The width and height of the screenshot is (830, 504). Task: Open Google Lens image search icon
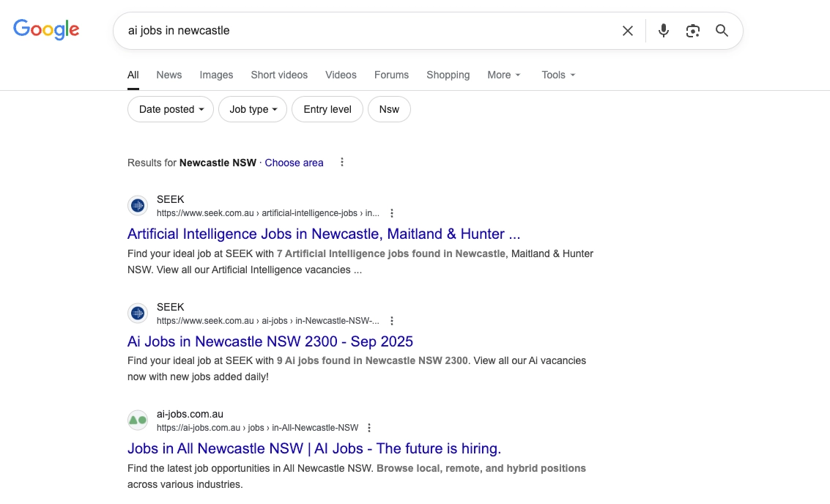(692, 31)
